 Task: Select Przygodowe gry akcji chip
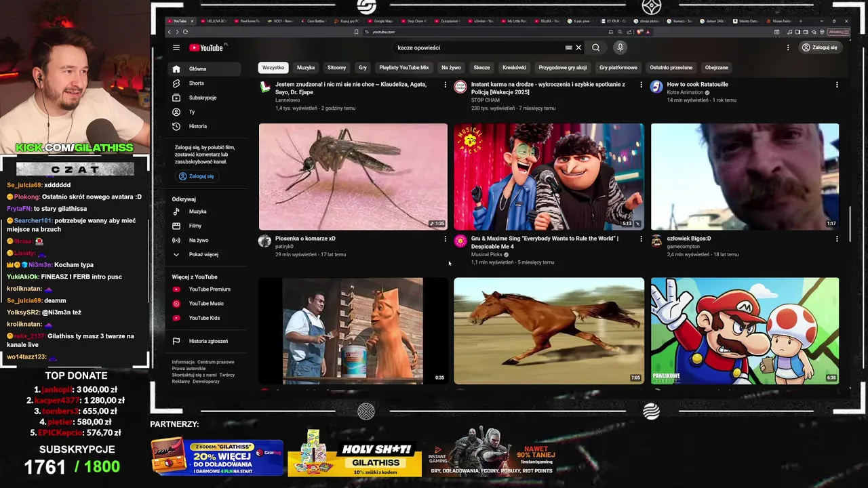click(x=563, y=68)
